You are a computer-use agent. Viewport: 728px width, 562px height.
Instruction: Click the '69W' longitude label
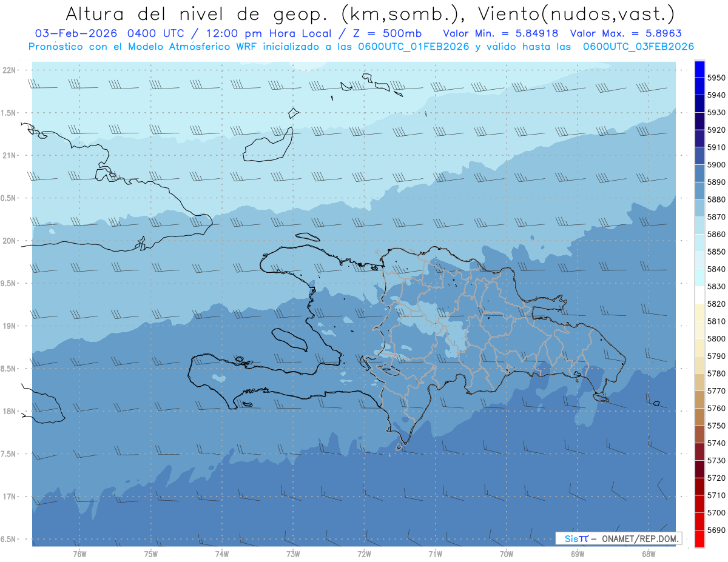(578, 554)
